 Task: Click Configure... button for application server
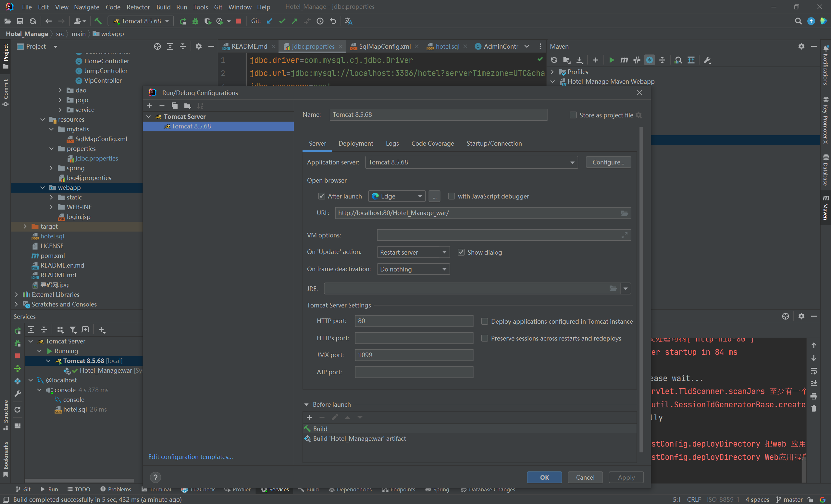[608, 162]
